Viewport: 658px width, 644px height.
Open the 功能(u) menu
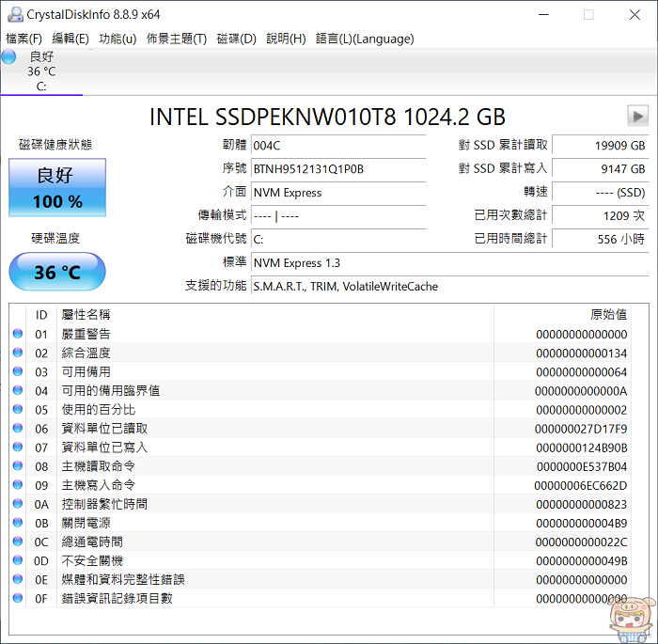[117, 39]
